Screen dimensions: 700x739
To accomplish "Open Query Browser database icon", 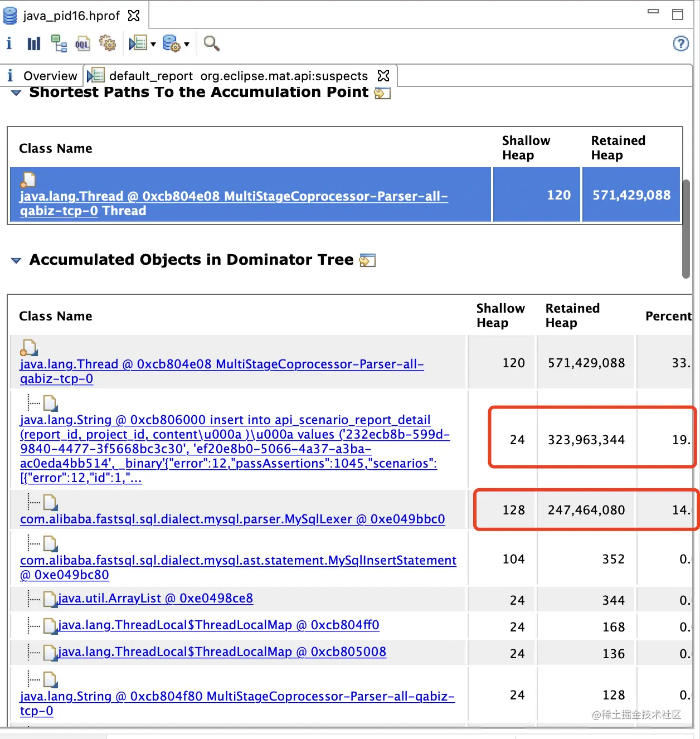I will [x=172, y=43].
